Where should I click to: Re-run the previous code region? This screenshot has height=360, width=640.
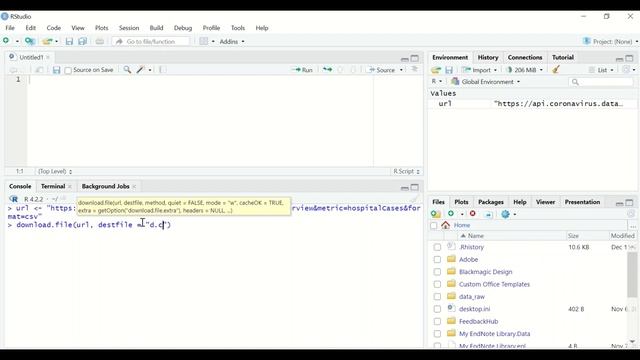(327, 70)
